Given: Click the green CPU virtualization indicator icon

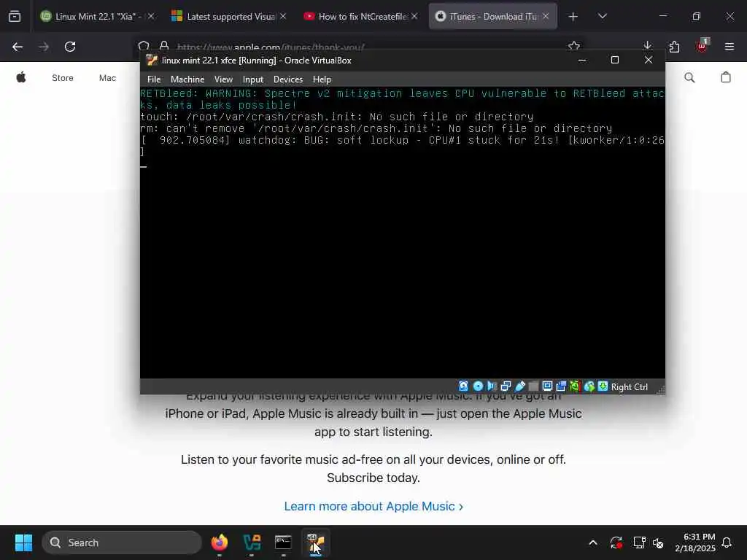Looking at the screenshot, I should click(x=575, y=386).
